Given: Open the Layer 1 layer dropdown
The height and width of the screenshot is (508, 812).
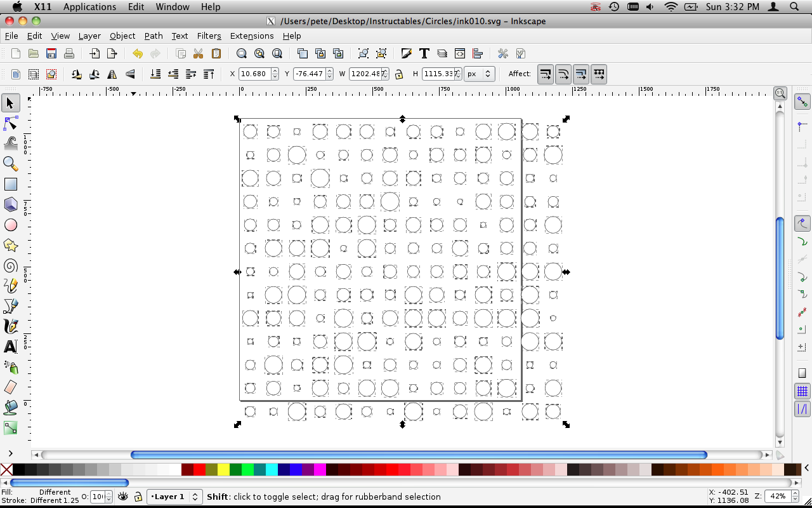Looking at the screenshot, I should click(174, 497).
